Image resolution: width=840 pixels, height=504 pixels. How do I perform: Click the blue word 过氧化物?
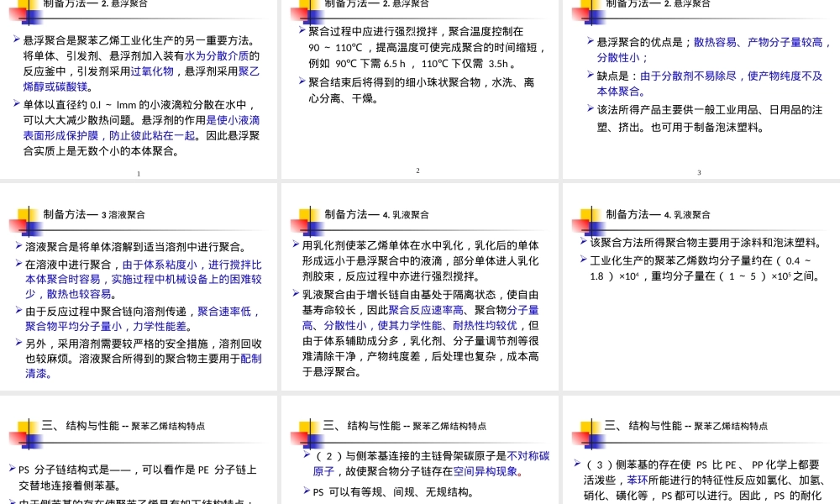pos(152,71)
